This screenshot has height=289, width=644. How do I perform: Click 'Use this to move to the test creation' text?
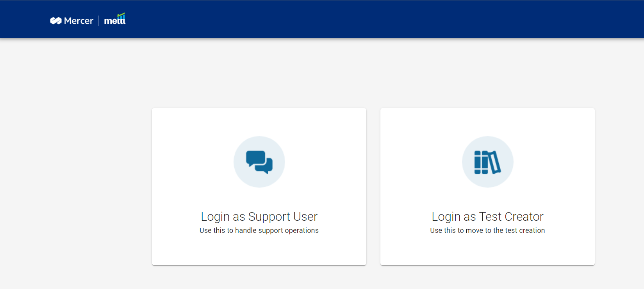tap(487, 230)
